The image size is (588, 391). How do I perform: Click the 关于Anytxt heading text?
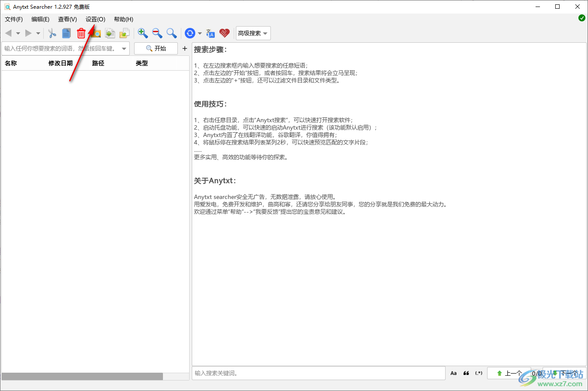pyautogui.click(x=215, y=181)
